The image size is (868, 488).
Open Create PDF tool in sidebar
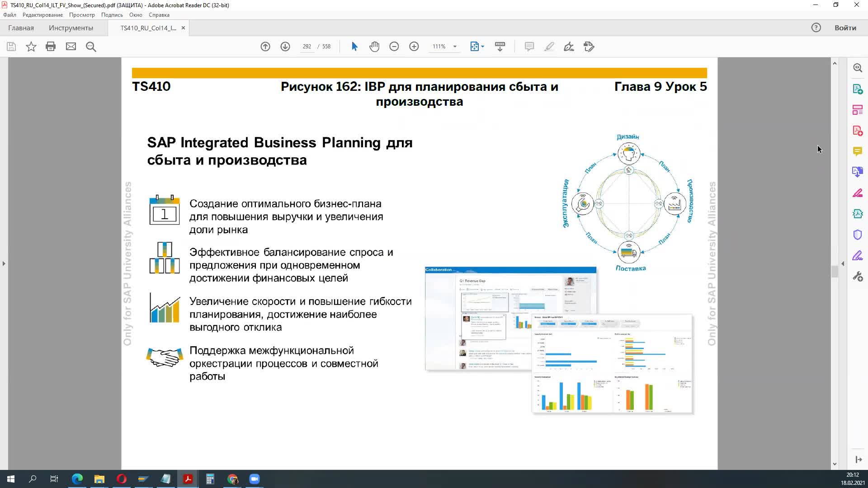[x=858, y=131]
